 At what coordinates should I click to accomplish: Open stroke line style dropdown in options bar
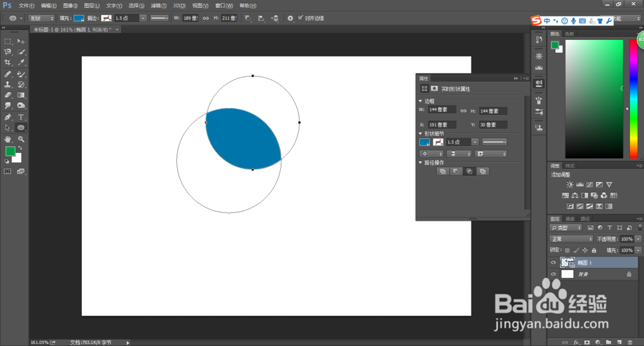coord(159,18)
